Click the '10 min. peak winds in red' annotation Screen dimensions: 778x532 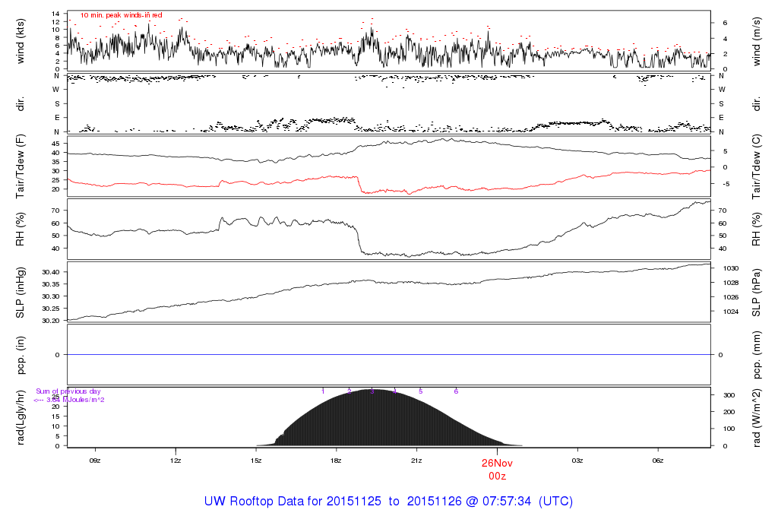[x=121, y=15]
